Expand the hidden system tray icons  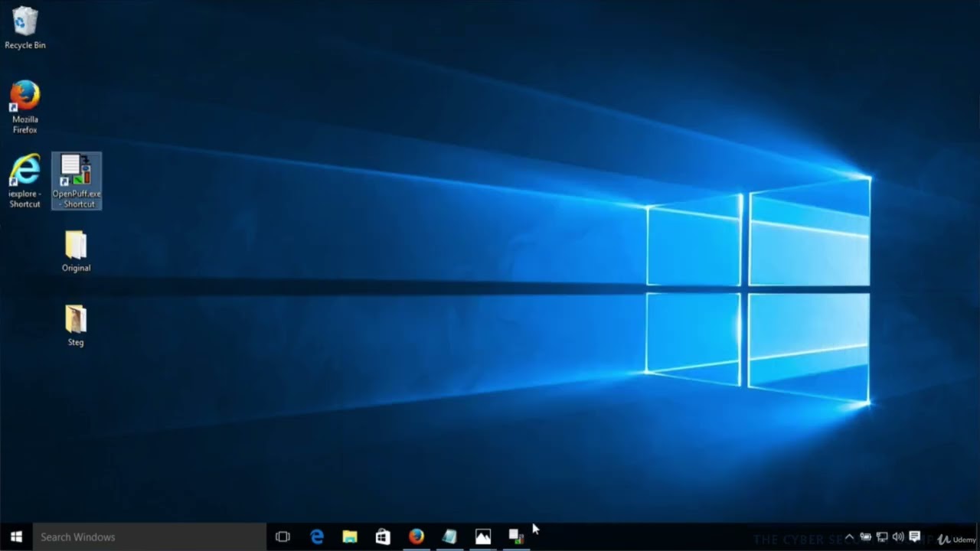pyautogui.click(x=849, y=537)
